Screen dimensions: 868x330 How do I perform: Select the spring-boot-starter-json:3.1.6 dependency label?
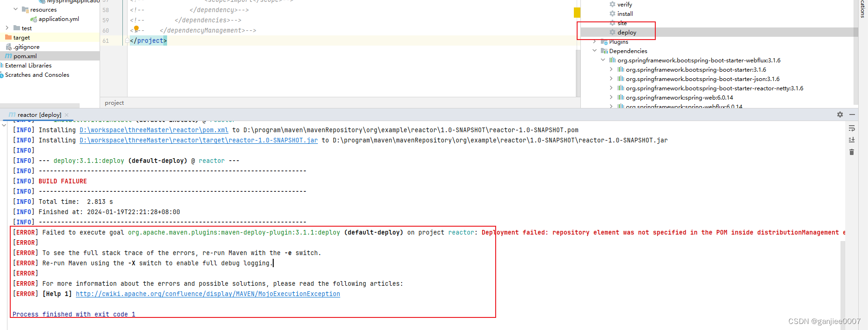click(x=703, y=79)
